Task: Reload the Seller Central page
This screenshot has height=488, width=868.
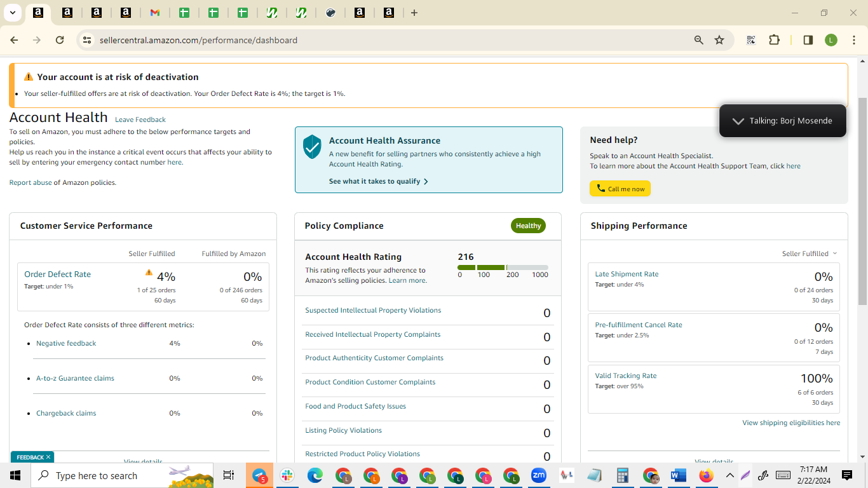Action: pos(60,40)
